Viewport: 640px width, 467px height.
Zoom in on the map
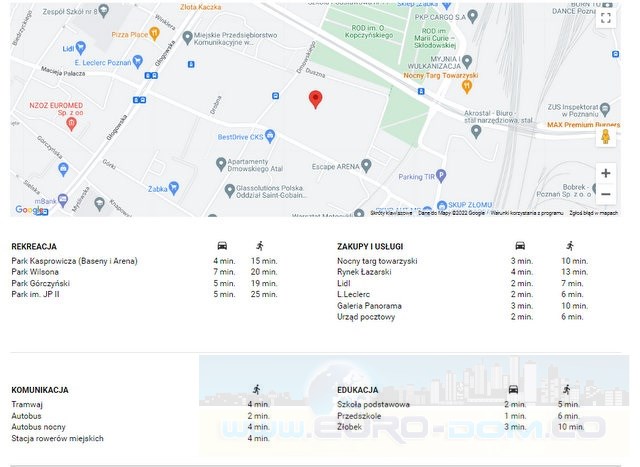606,173
